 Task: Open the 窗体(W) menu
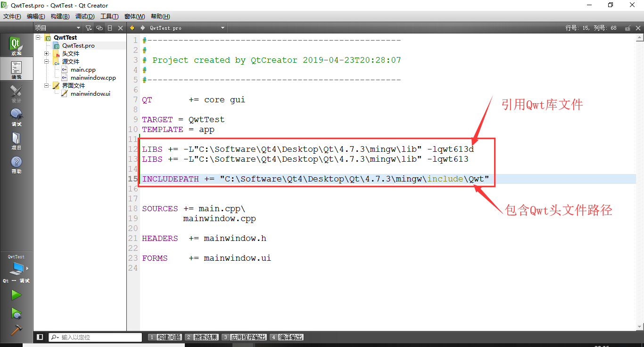(135, 17)
